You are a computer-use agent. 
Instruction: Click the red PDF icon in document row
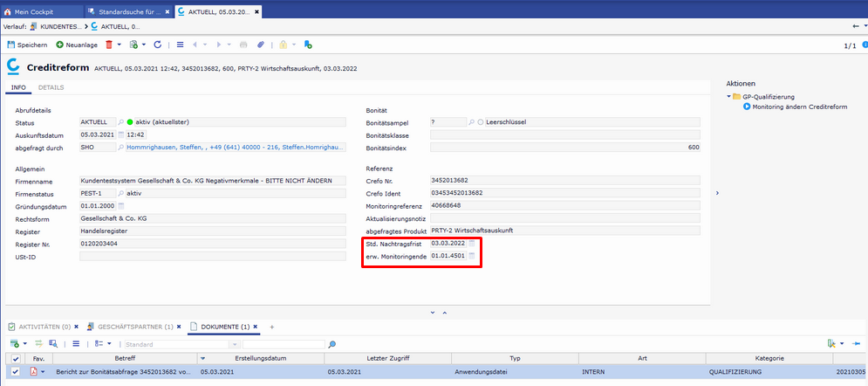click(34, 372)
